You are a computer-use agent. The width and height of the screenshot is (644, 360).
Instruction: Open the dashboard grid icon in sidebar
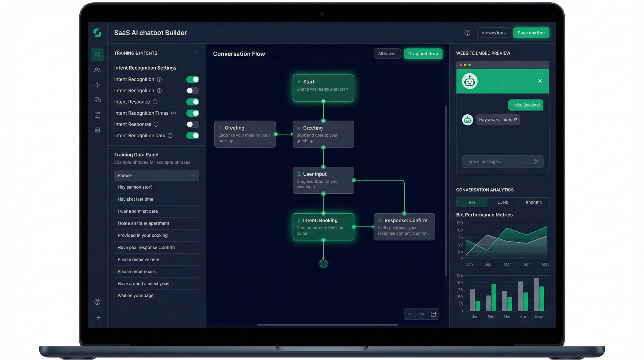(97, 54)
